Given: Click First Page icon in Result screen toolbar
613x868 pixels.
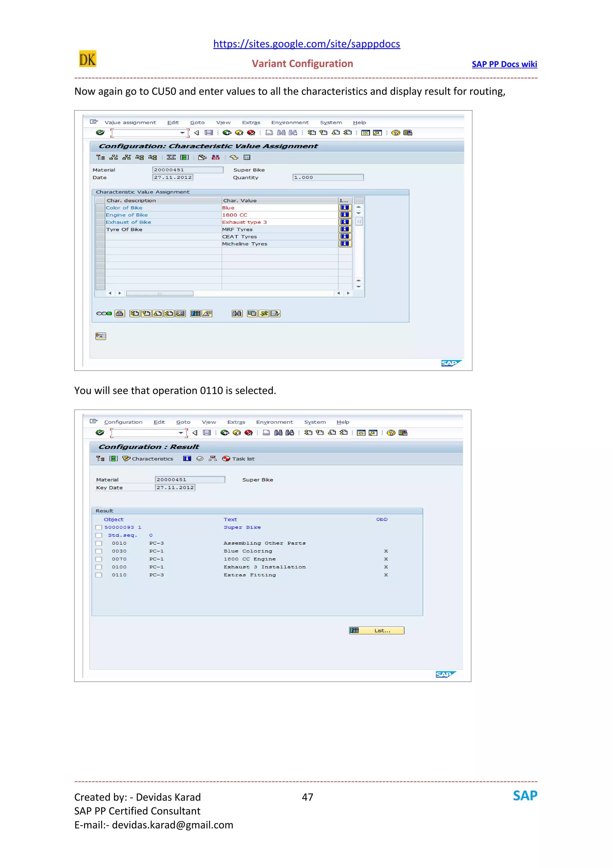Looking at the screenshot, I should point(308,433).
